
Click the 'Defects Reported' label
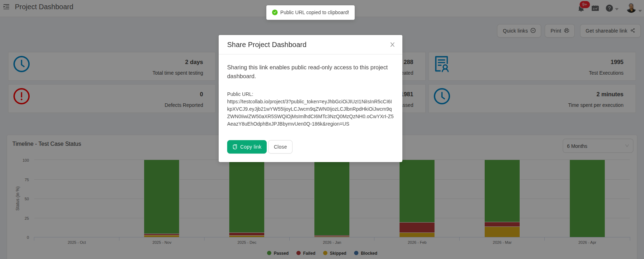pyautogui.click(x=184, y=105)
